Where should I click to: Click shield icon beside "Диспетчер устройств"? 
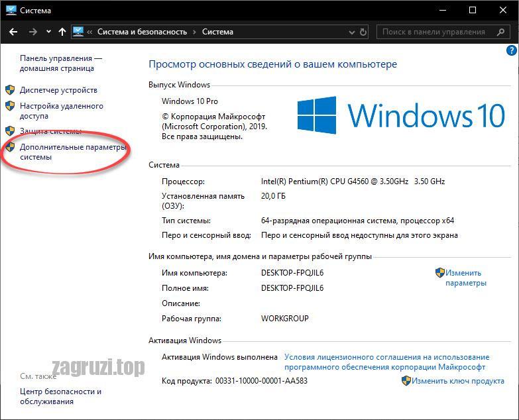(10, 89)
